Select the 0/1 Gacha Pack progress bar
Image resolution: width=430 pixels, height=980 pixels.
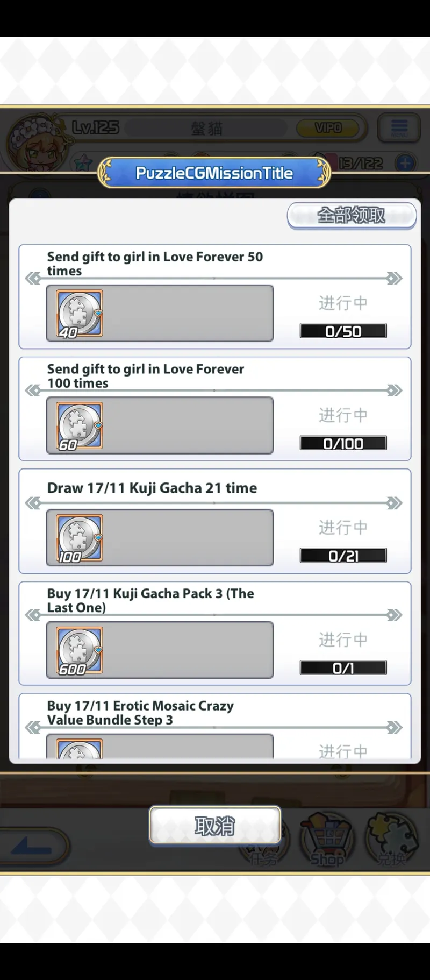point(343,668)
